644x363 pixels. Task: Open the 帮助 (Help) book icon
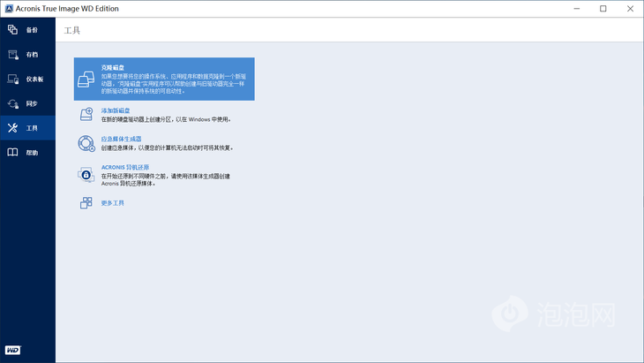[x=12, y=153]
